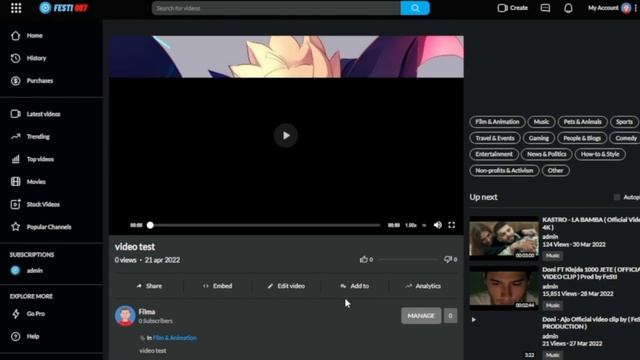Open Movies in the sidebar
The width and height of the screenshot is (640, 360).
(28, 182)
